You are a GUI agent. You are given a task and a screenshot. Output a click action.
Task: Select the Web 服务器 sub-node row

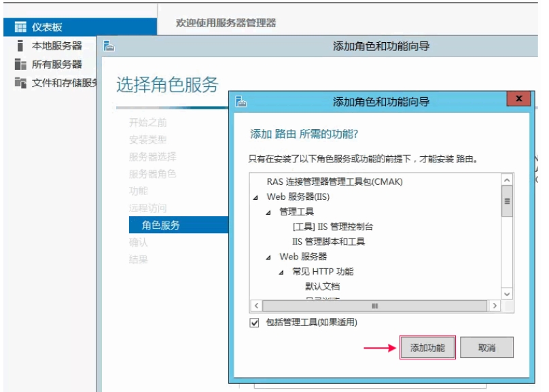pyautogui.click(x=303, y=257)
